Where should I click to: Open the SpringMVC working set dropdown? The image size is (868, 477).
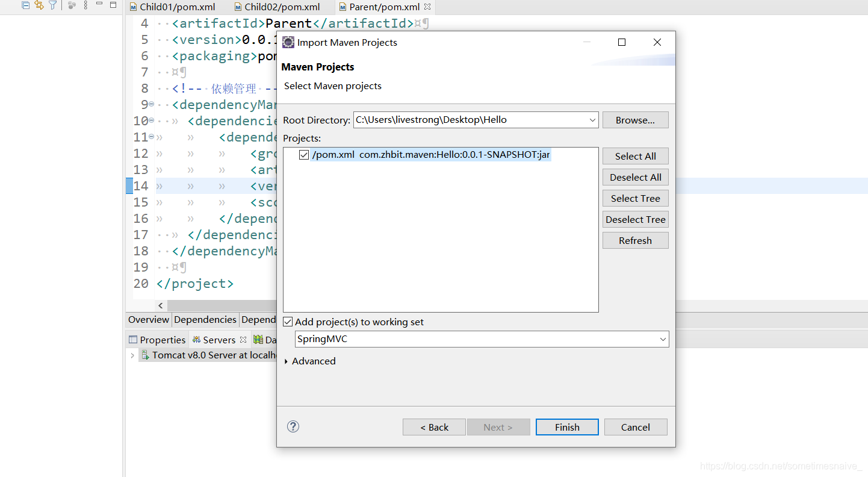[x=663, y=339]
